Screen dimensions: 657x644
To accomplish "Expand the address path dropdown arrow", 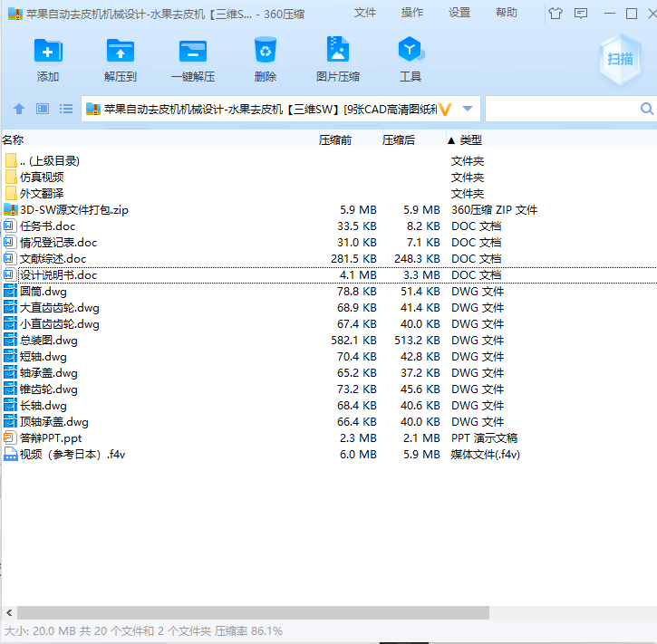I will [x=468, y=110].
